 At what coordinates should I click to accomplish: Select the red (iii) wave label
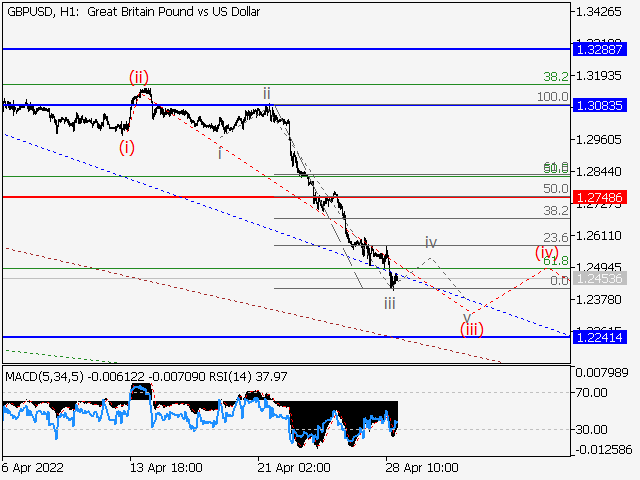[471, 329]
